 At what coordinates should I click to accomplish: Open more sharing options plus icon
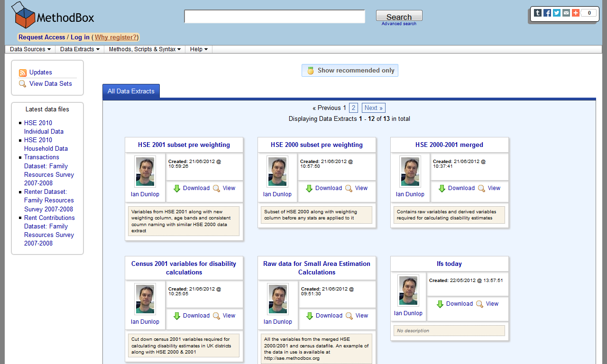pos(576,13)
